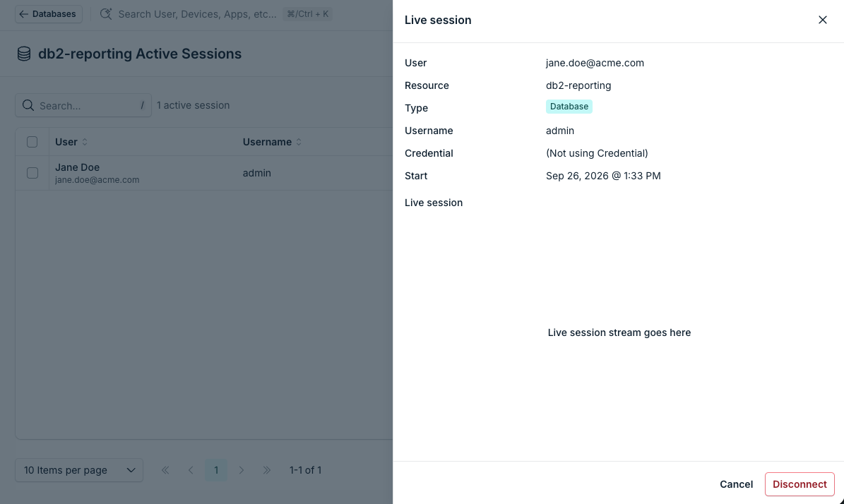
Task: Go to the next page
Action: click(x=241, y=470)
